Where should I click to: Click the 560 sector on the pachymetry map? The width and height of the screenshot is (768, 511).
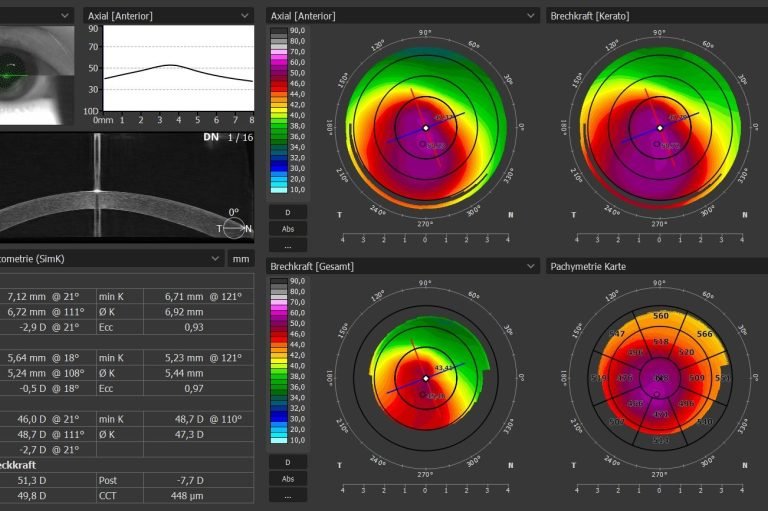661,316
